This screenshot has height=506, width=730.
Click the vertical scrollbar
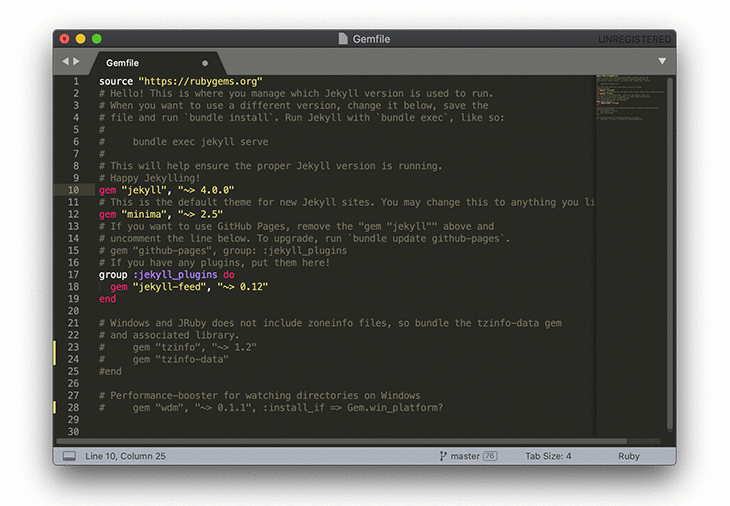[x=670, y=254]
